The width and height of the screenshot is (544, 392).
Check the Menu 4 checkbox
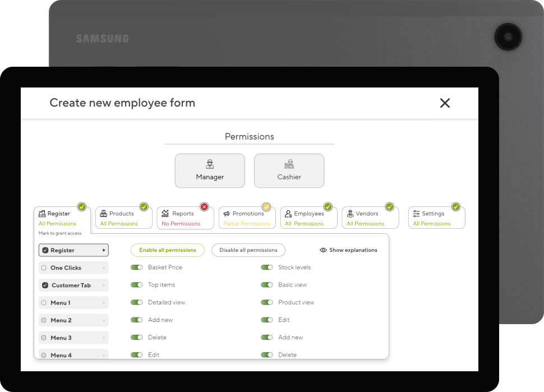44,355
